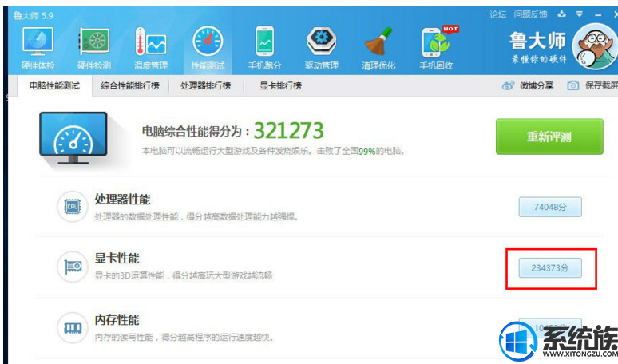The height and width of the screenshot is (364, 618).
Task: Switch to 处理器排行榜 tab
Action: pos(206,85)
